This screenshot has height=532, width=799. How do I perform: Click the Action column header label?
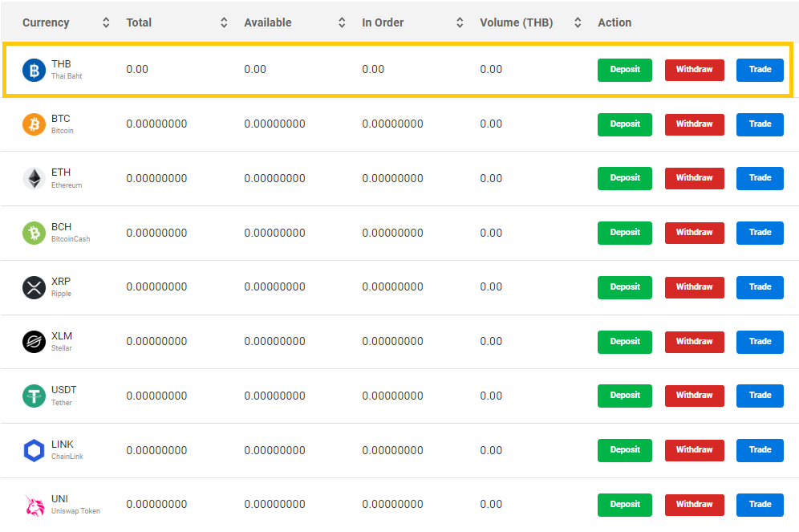tap(614, 22)
